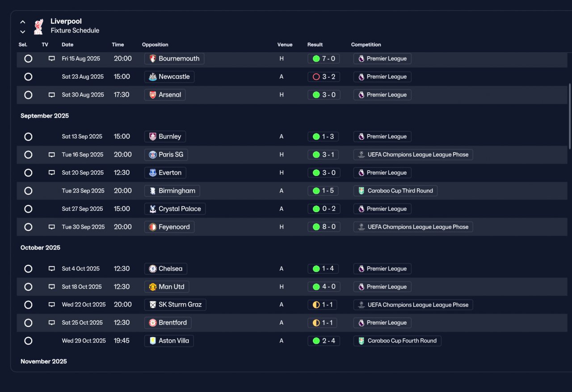
Task: Click the Aston Villa club badge
Action: tap(153, 341)
